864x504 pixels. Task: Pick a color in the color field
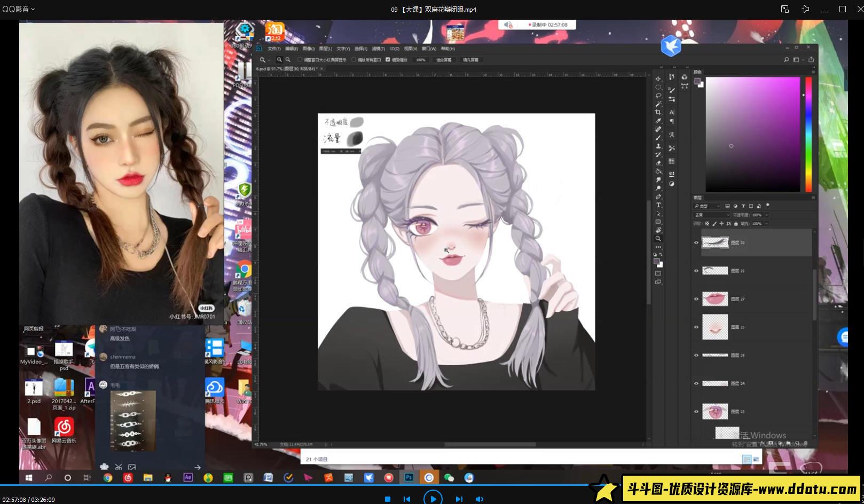[x=753, y=134]
